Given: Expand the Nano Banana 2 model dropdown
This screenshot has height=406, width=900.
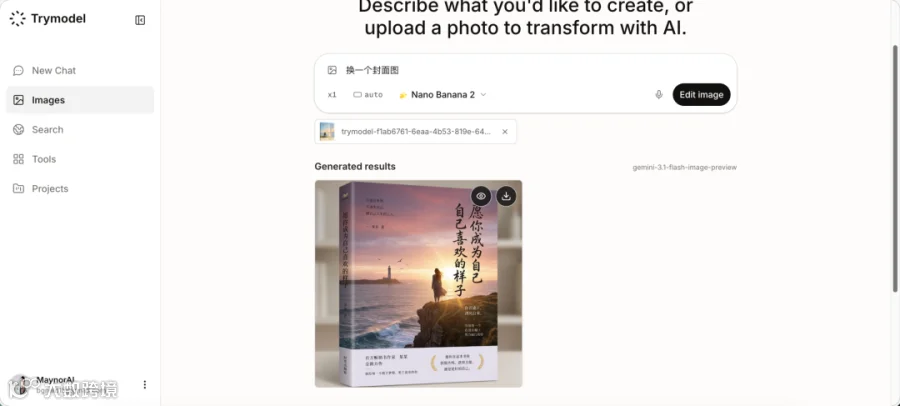Looking at the screenshot, I should tap(443, 95).
